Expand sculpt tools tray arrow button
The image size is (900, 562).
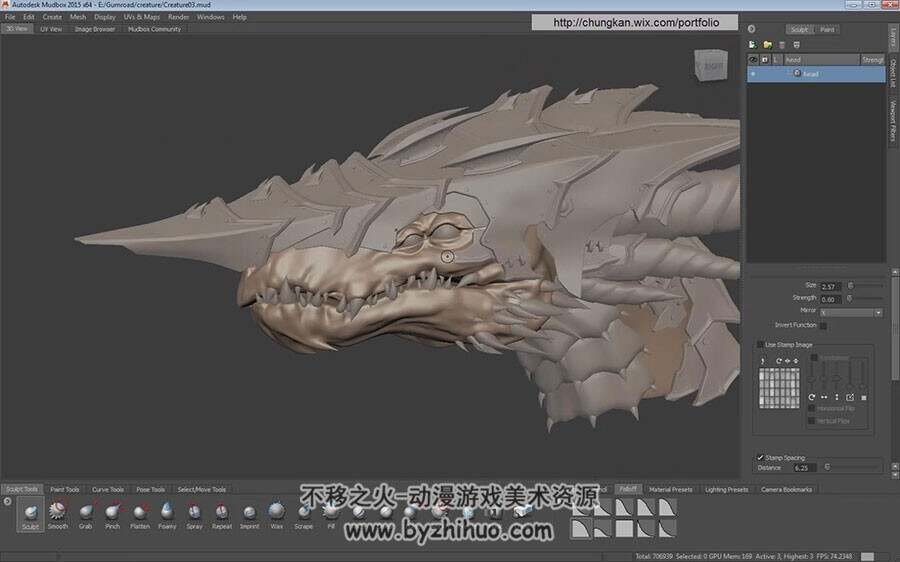tap(7, 502)
